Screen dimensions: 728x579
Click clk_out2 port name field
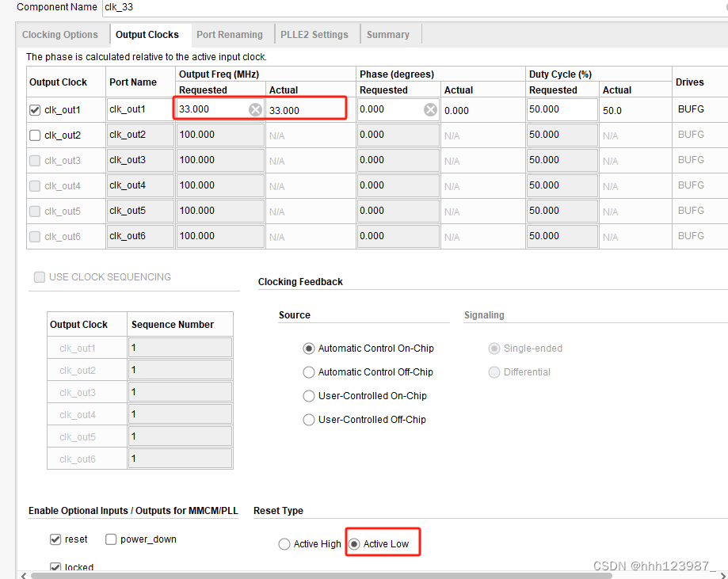click(140, 135)
